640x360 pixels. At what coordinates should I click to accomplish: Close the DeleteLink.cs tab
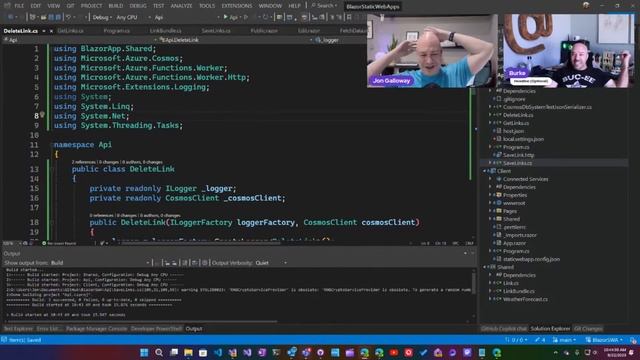tap(51, 31)
